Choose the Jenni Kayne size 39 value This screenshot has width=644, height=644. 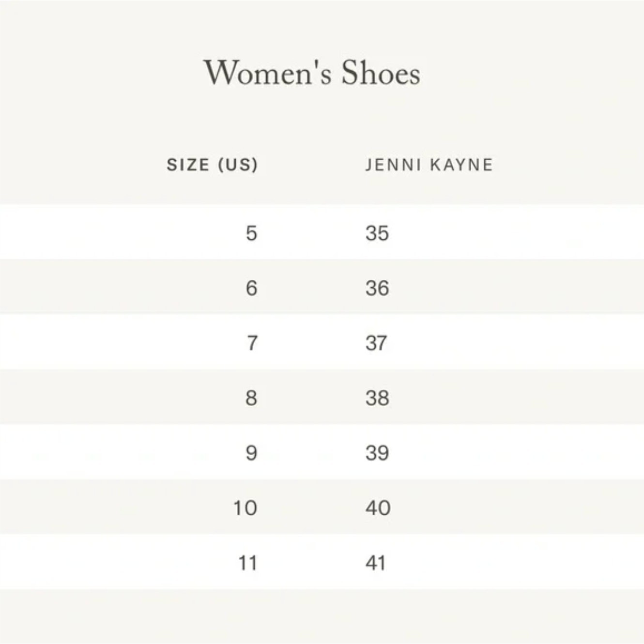(377, 453)
